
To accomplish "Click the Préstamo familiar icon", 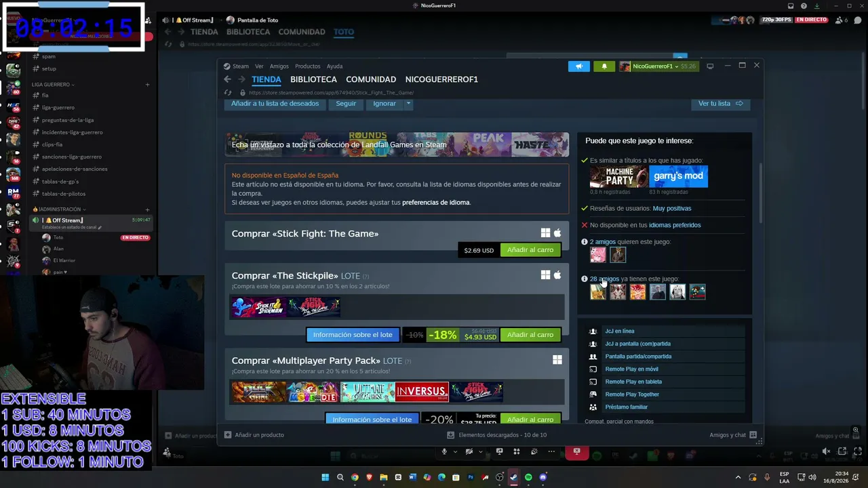I will click(x=593, y=407).
